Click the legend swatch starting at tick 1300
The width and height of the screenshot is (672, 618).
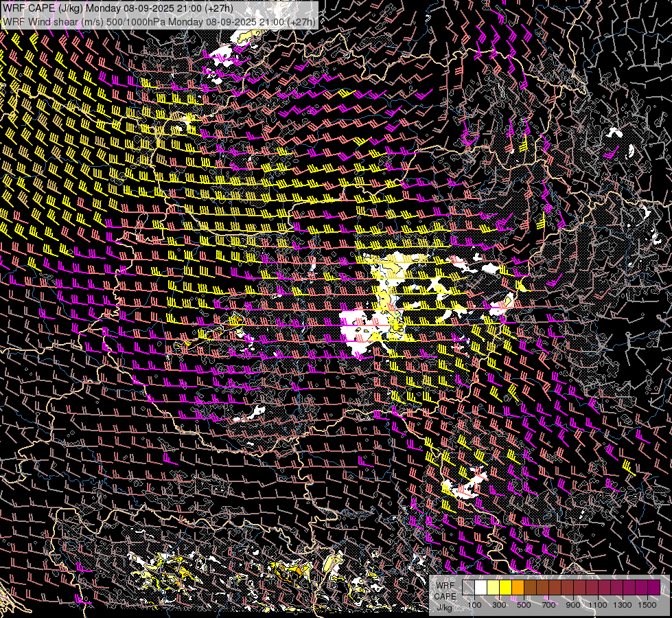coord(629,588)
